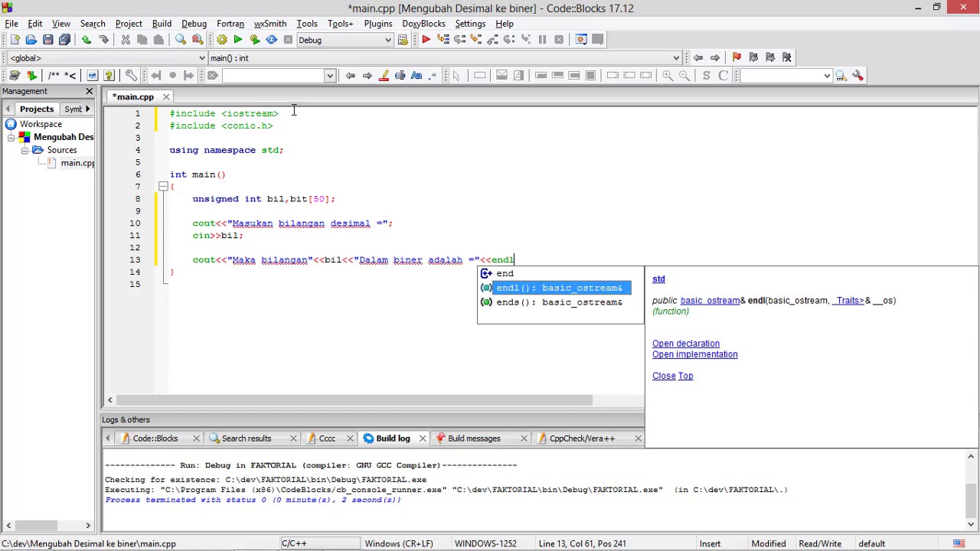
Task: Click the search magnifier icon next to the wrench
Action: pos(841,75)
